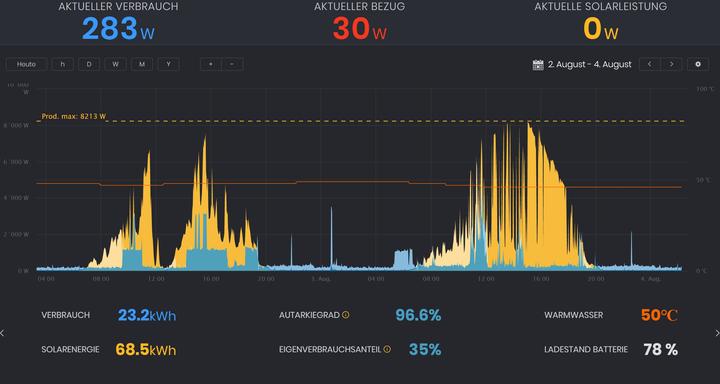Image resolution: width=720 pixels, height=384 pixels.
Task: Click the 283 W current consumption value
Action: point(118,29)
